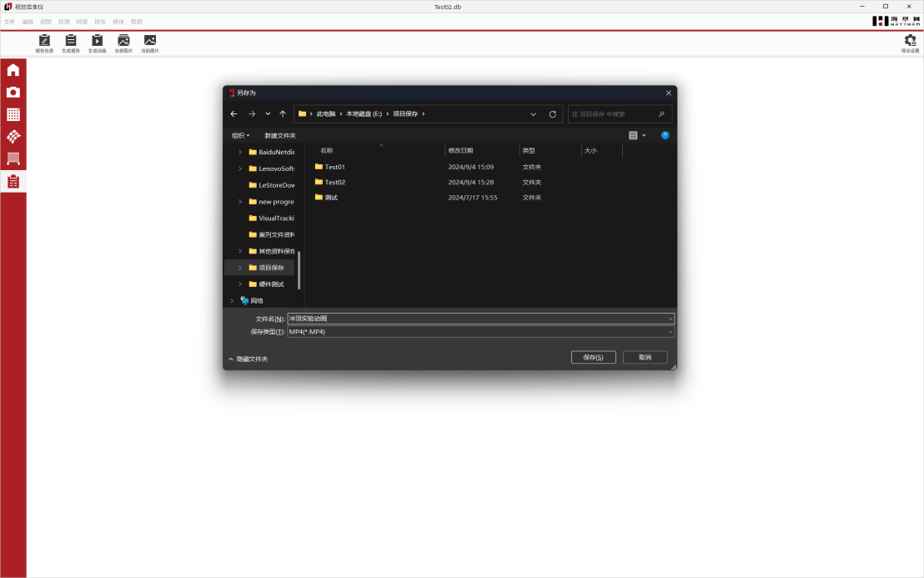Go to the home sidebar icon
The width and height of the screenshot is (924, 578).
point(13,70)
